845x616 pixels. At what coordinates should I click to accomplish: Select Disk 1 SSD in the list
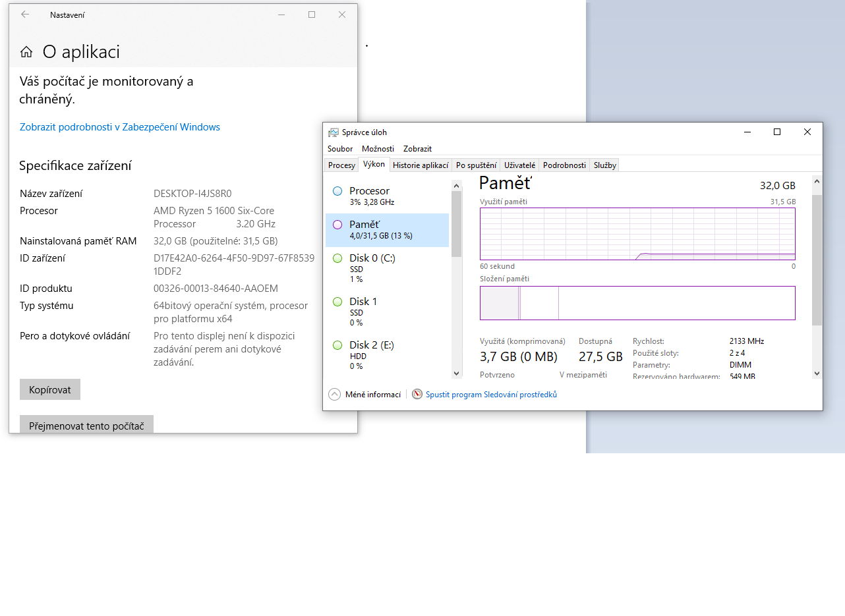(x=387, y=312)
